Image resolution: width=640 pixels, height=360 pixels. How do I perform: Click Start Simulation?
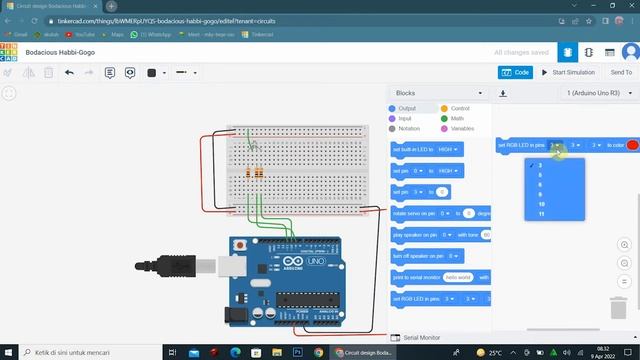coord(568,72)
